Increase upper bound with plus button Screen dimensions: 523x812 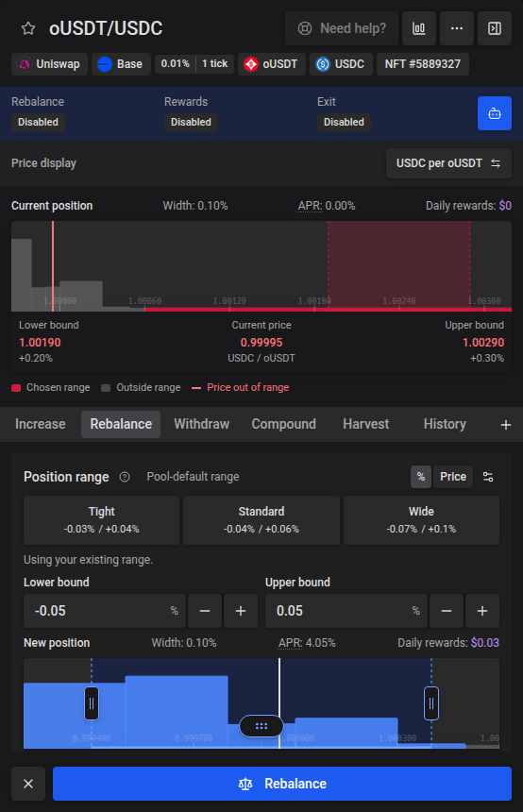tap(482, 611)
